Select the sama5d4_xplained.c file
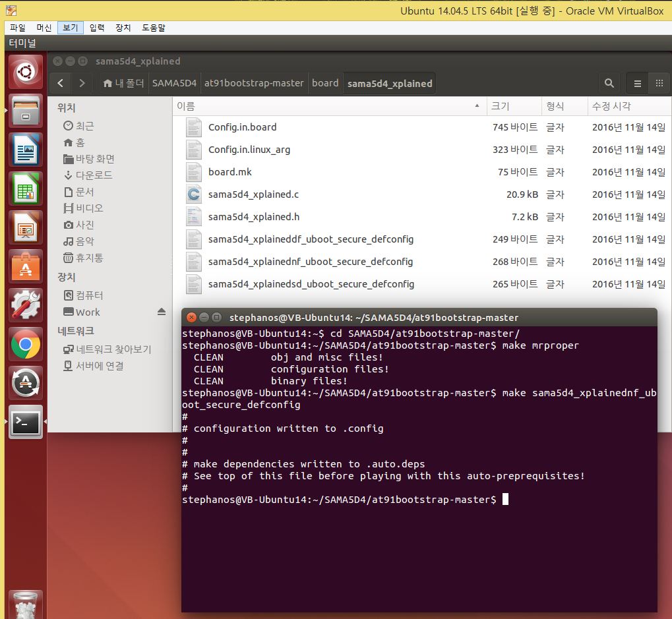This screenshot has width=672, height=619. pos(253,194)
